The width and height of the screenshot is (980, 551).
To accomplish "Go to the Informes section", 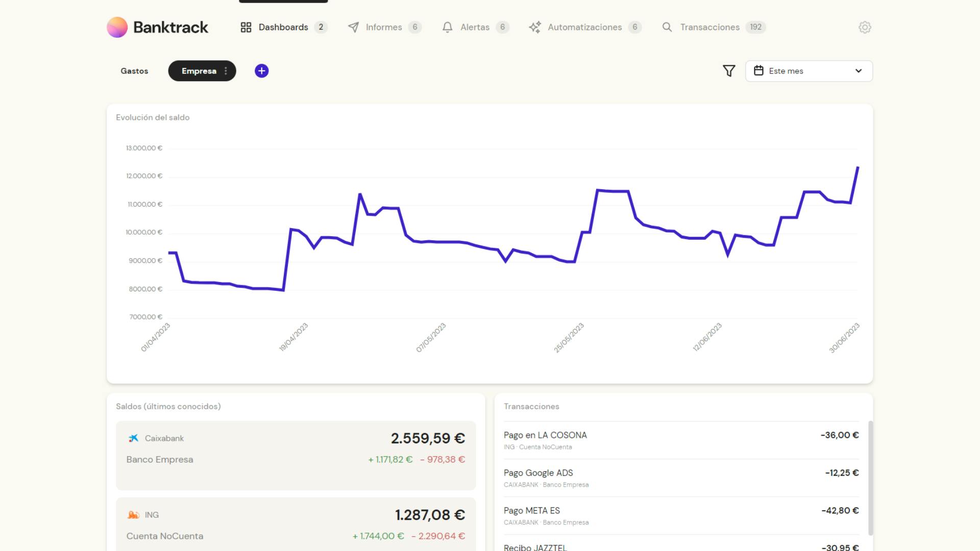I will pyautogui.click(x=384, y=27).
